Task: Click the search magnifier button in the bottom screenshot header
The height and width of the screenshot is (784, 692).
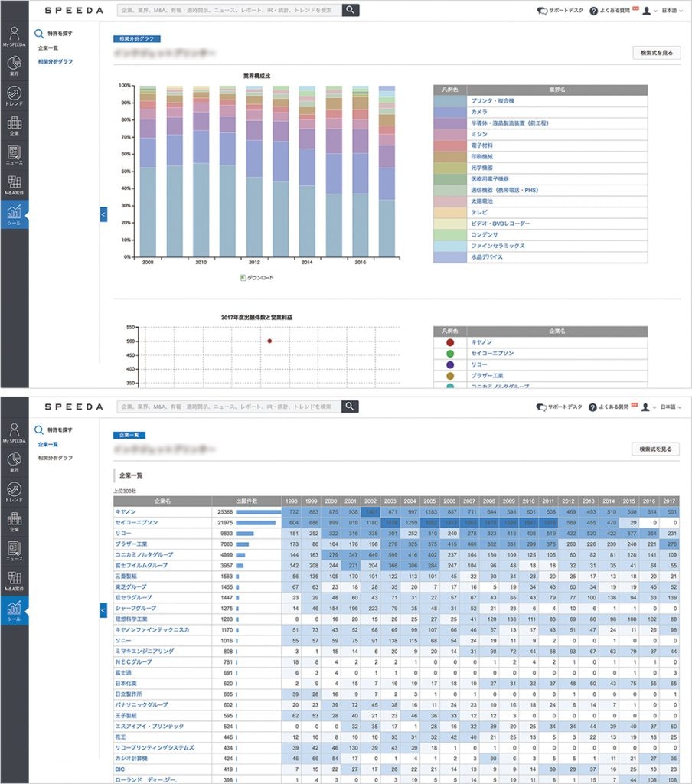Action: [x=350, y=407]
